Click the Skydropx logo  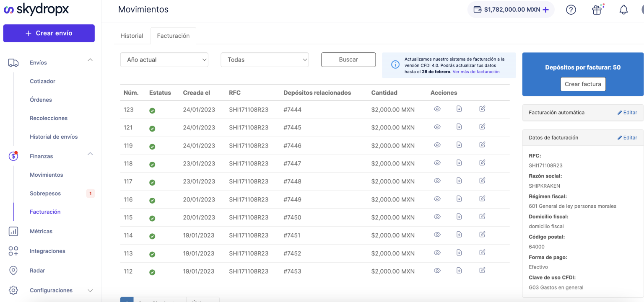(35, 9)
